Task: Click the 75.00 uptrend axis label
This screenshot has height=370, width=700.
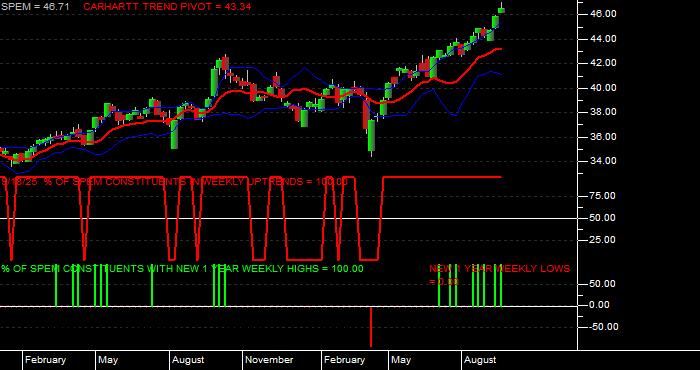Action: pyautogui.click(x=603, y=196)
